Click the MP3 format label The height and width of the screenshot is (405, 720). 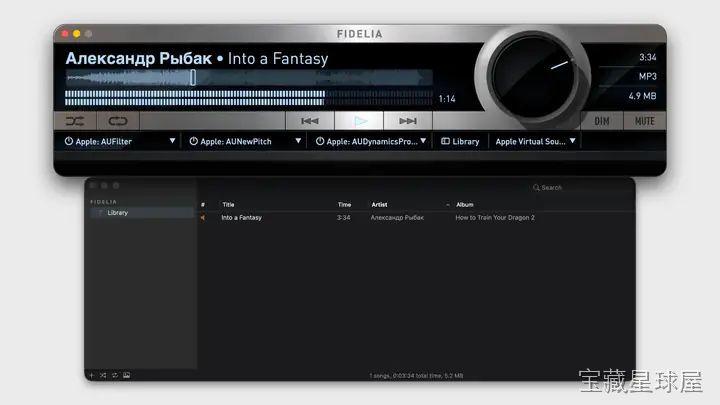[x=647, y=77]
